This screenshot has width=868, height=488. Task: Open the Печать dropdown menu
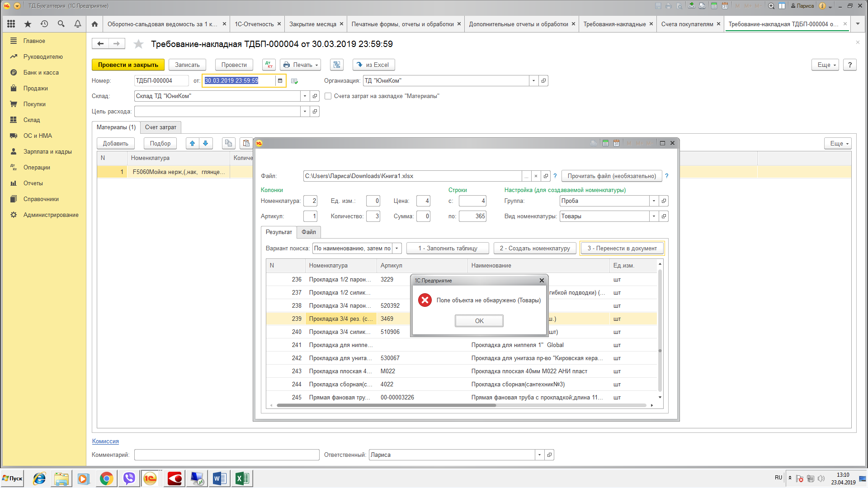301,65
